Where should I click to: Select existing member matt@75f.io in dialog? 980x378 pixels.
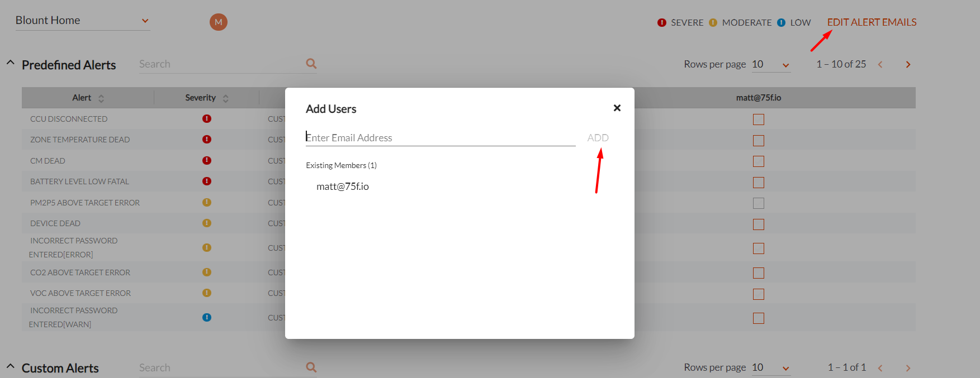[343, 186]
